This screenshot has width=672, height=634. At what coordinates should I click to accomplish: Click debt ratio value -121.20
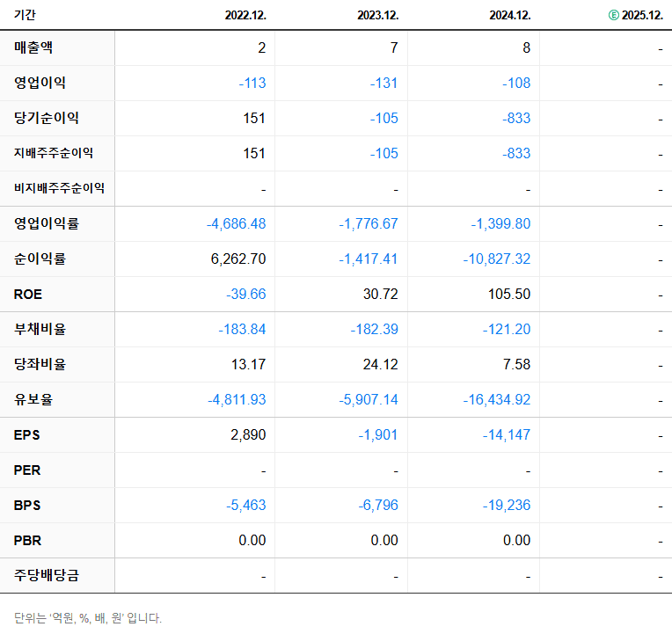[x=507, y=329]
